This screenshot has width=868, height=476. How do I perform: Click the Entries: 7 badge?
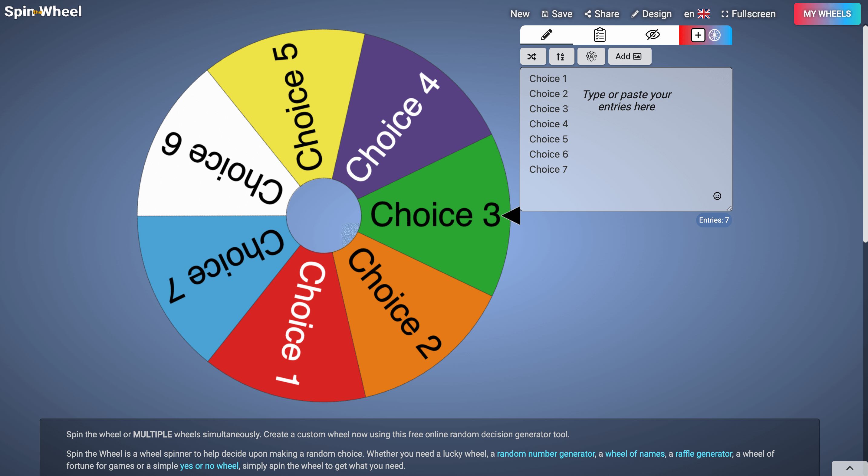tap(714, 220)
